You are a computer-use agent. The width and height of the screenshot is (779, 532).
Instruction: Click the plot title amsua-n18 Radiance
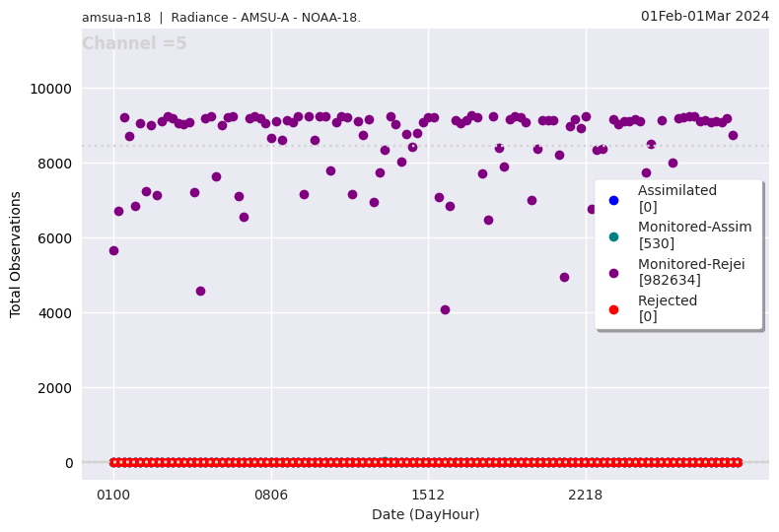221,18
